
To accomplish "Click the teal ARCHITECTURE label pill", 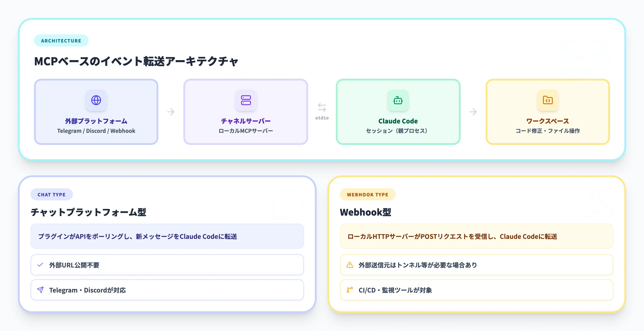I will 61,40.
